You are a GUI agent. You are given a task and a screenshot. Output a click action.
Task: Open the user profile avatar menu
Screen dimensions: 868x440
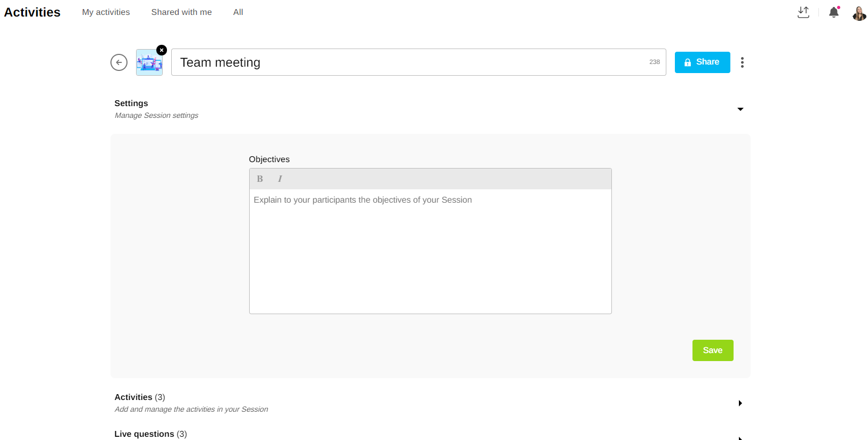[x=859, y=13]
